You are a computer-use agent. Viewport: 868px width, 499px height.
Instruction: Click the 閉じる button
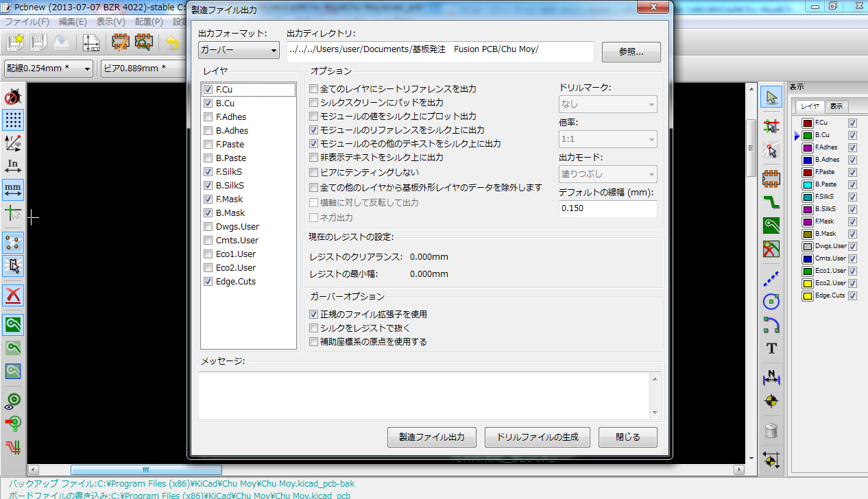point(628,437)
